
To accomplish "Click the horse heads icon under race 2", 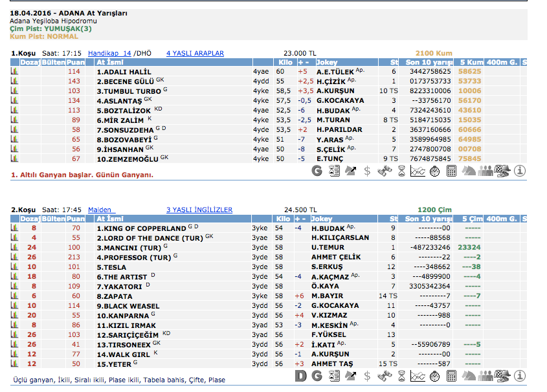I will (x=469, y=376).
